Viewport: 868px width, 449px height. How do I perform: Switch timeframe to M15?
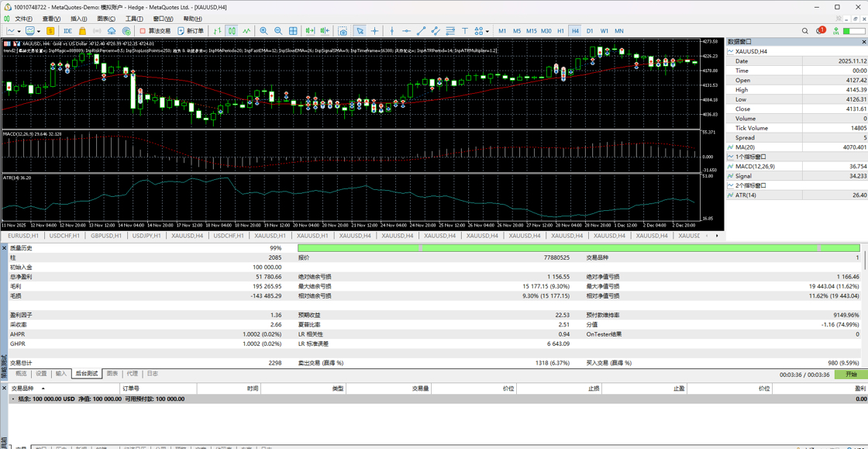(532, 31)
